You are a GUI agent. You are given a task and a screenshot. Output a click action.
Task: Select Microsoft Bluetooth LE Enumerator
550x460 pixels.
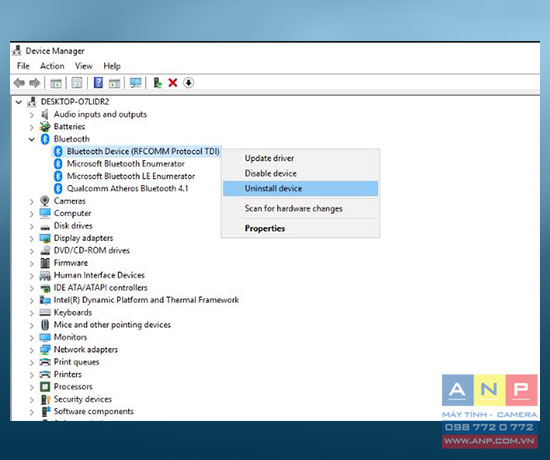click(x=131, y=176)
